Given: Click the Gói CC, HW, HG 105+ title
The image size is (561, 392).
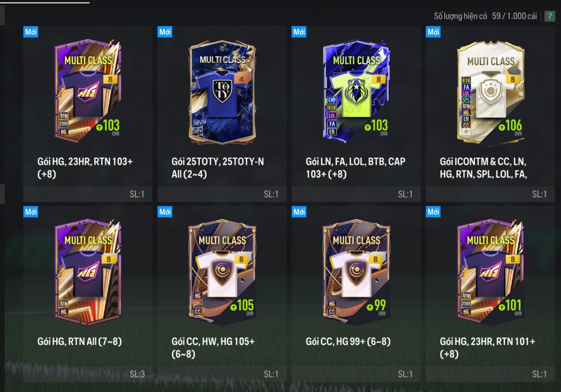Looking at the screenshot, I should tap(213, 348).
